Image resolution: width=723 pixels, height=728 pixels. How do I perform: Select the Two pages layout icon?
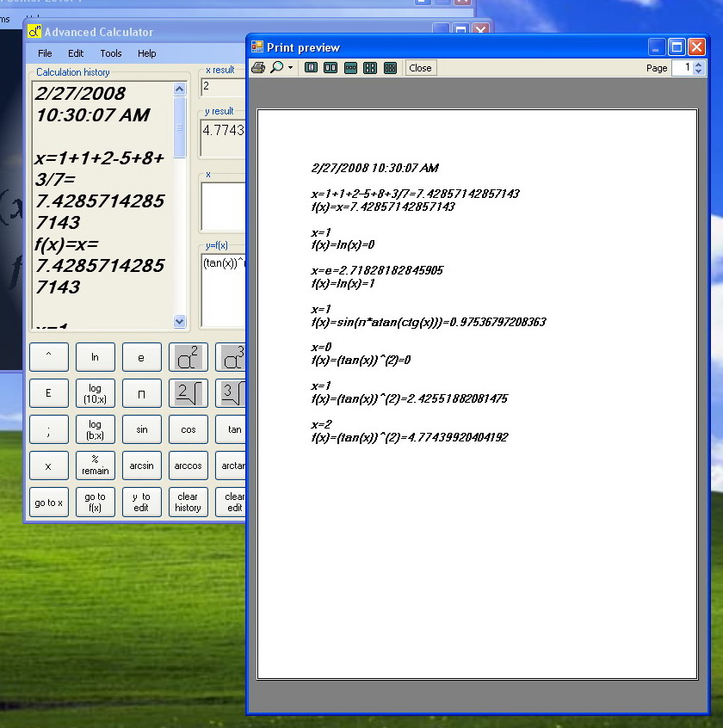[x=331, y=68]
